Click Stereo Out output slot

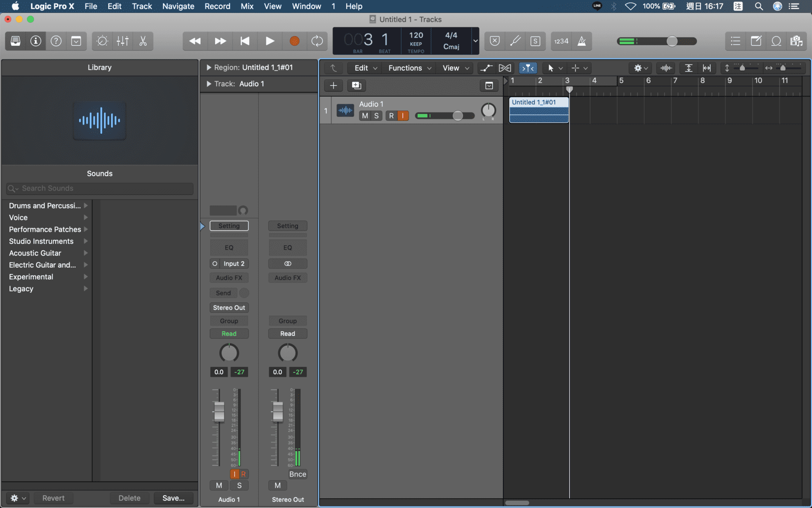(x=229, y=308)
